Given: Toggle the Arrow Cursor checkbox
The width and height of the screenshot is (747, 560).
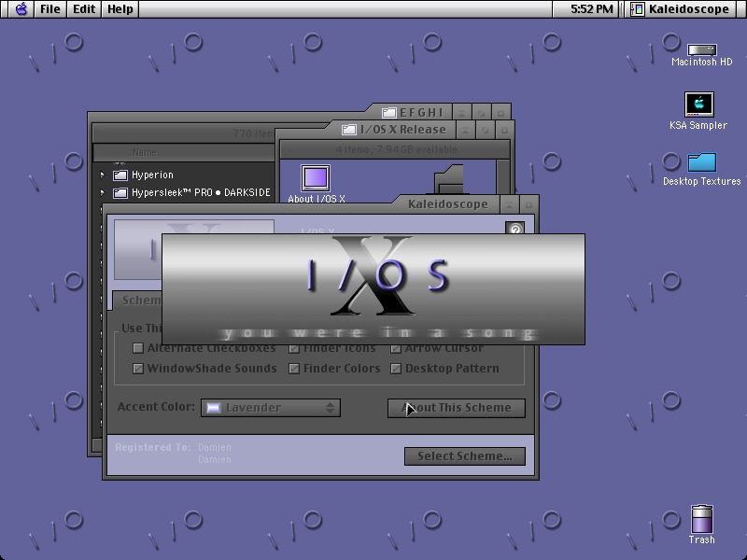Looking at the screenshot, I should tap(396, 348).
